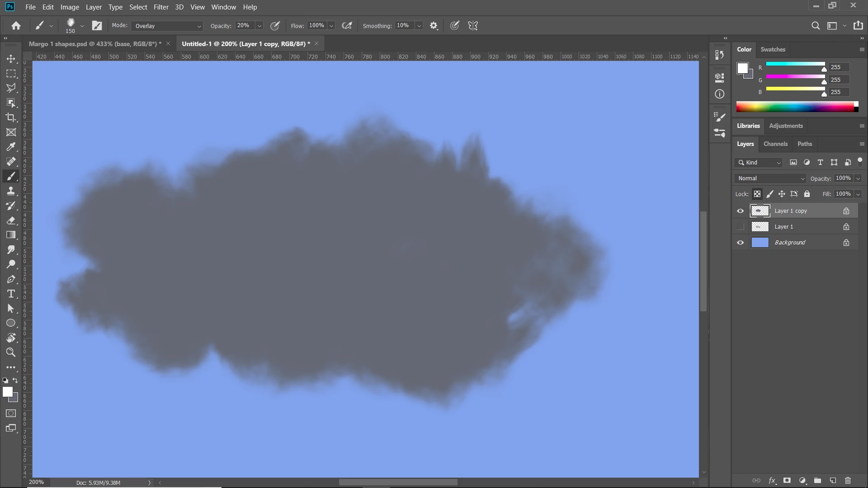The height and width of the screenshot is (488, 868).
Task: Select the Eraser tool
Action: (x=11, y=221)
